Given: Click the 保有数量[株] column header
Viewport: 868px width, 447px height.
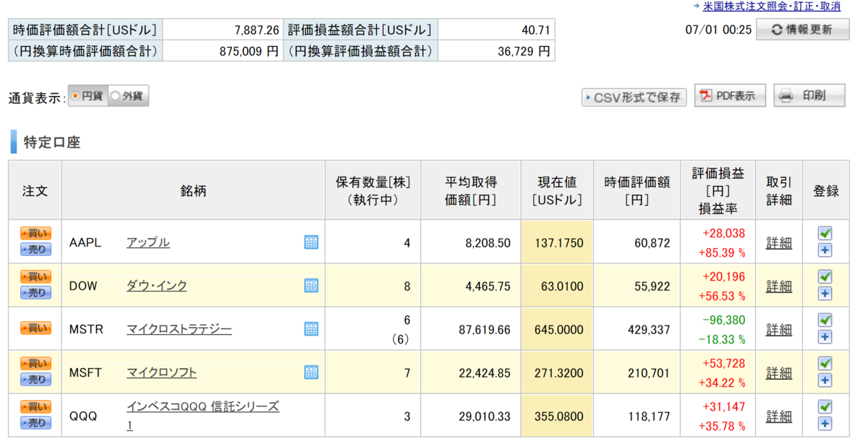Looking at the screenshot, I should click(373, 191).
